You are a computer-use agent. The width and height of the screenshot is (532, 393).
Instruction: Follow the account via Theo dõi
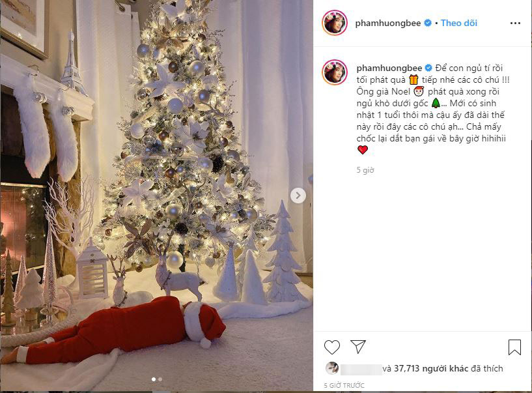tap(458, 23)
